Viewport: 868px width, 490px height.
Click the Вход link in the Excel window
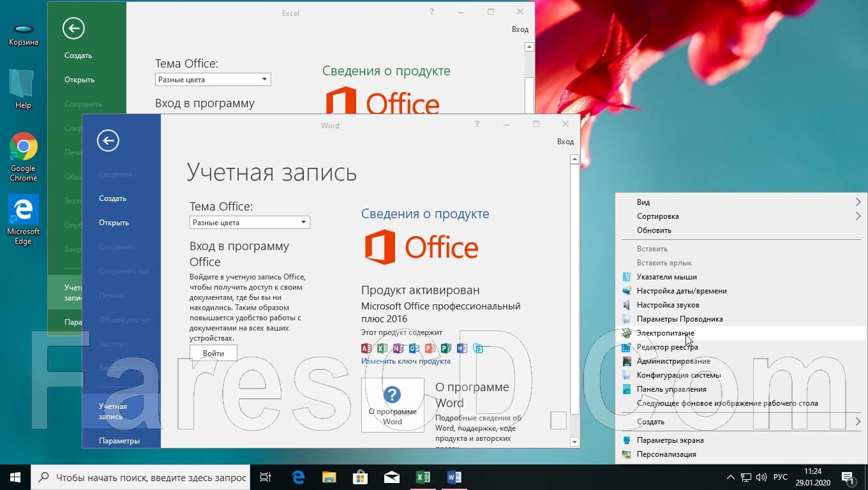(x=520, y=29)
